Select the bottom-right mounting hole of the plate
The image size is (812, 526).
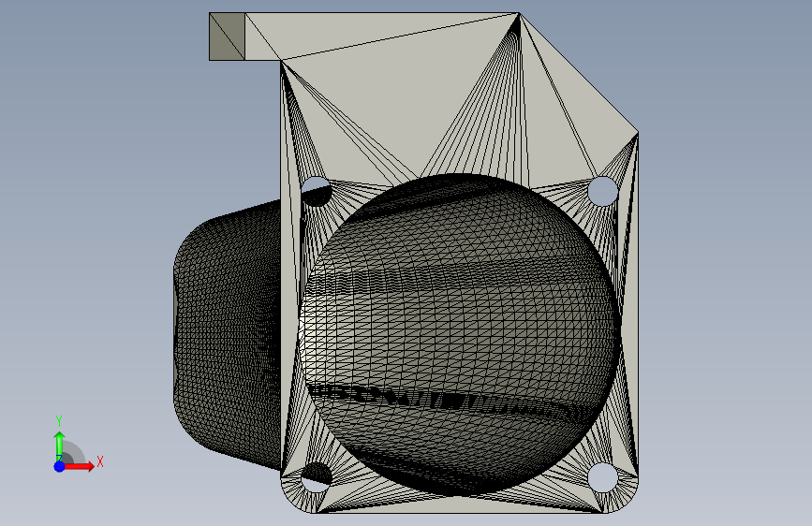603,477
